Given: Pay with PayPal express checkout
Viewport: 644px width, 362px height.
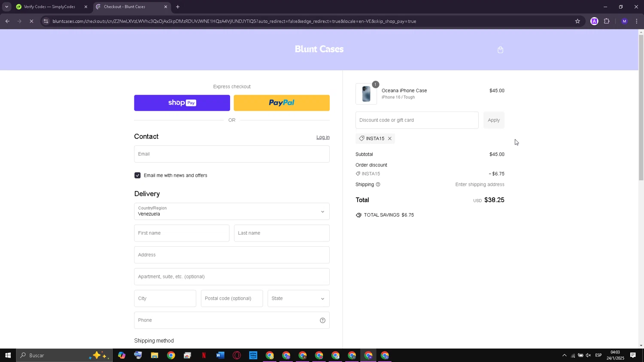Looking at the screenshot, I should click(x=282, y=103).
